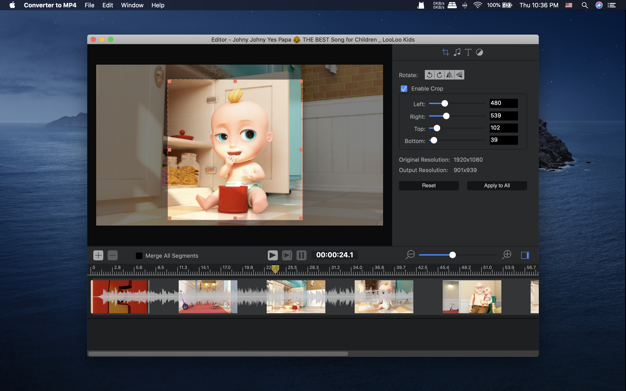Click the right-middle crop handle
Image resolution: width=626 pixels, height=391 pixels.
coord(301,150)
